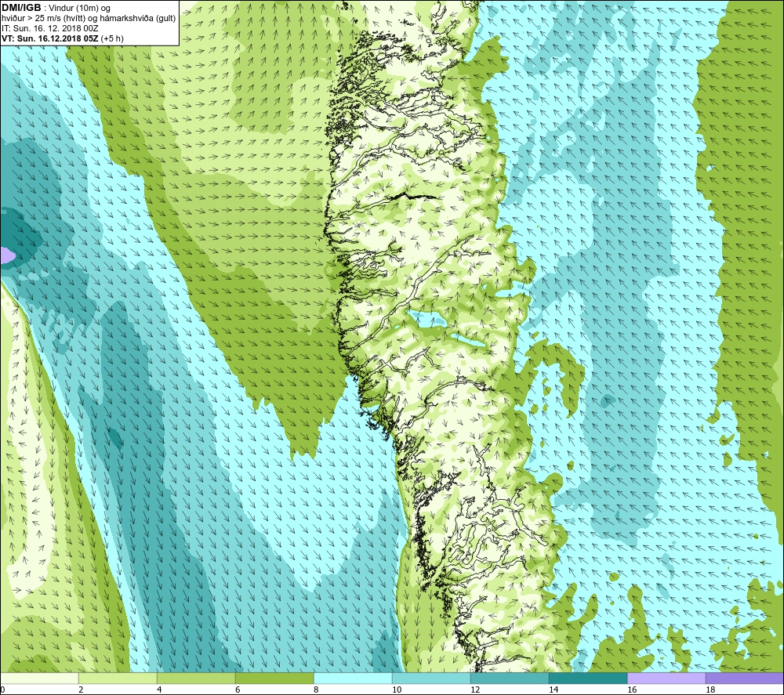Viewport: 784px width, 695px height.
Task: Click the 'VT: Sun. 16.12.2018 05Z' line
Action: pos(50,38)
